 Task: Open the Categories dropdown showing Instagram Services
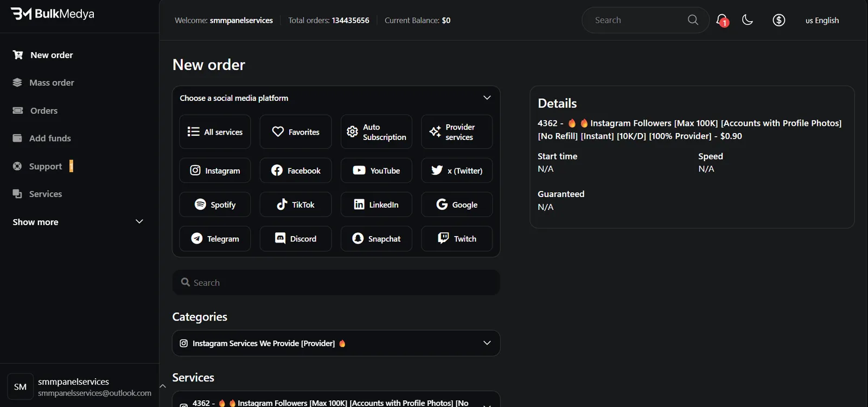click(x=336, y=344)
